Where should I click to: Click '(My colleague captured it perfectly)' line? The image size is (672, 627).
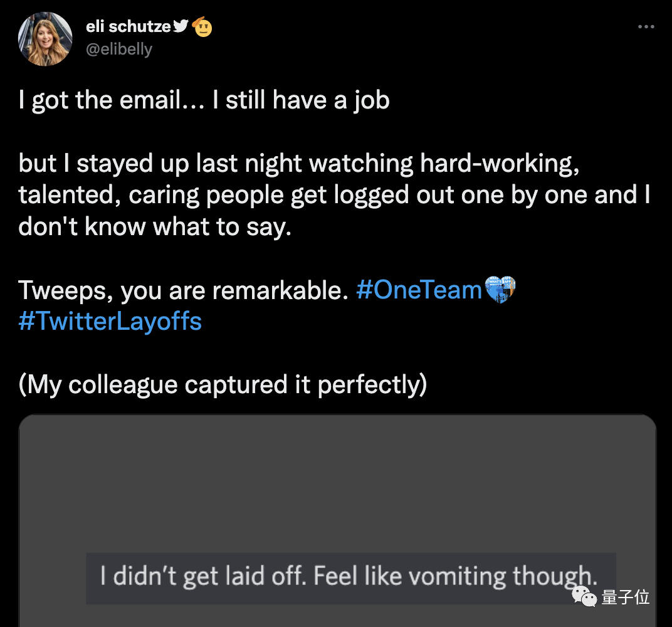pyautogui.click(x=223, y=384)
